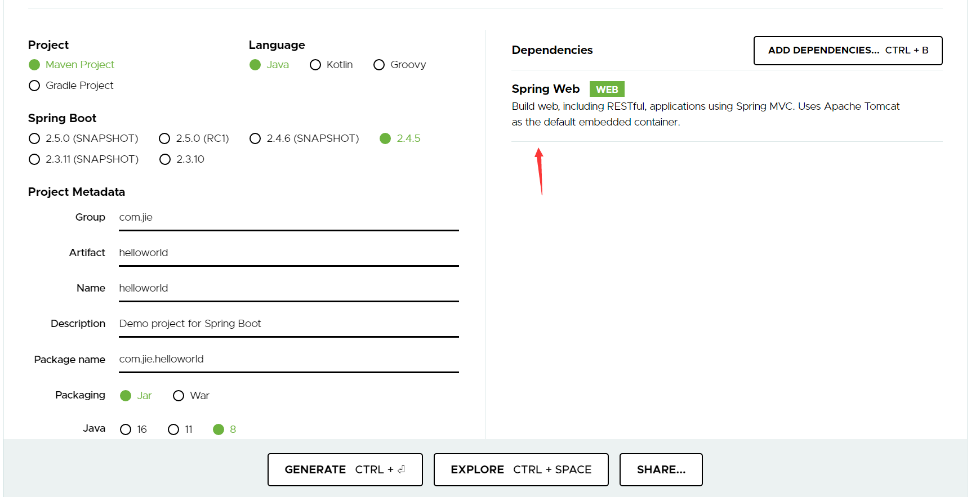Click the Package name field
980x497 pixels.
(x=289, y=360)
